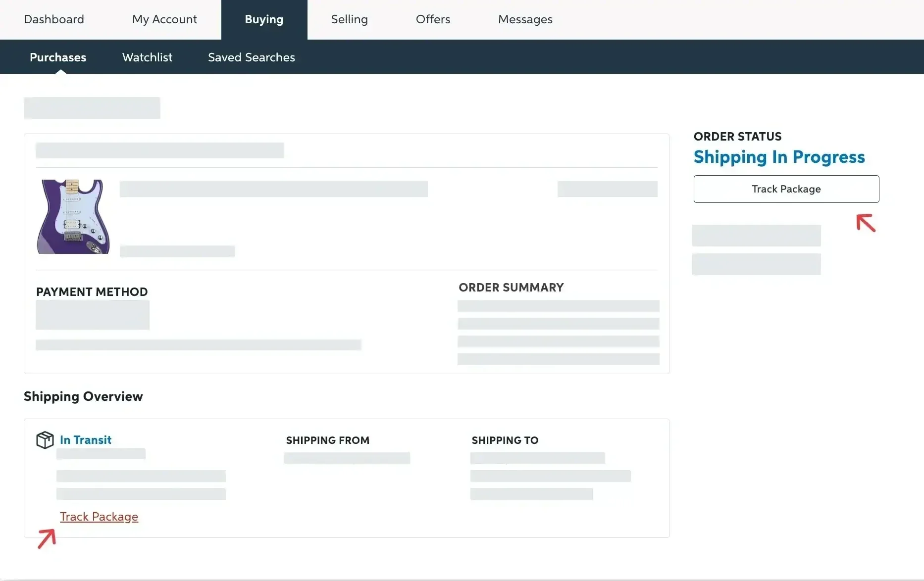924x581 pixels.
Task: Click the package box icon beside In Transit
Action: pyautogui.click(x=45, y=439)
